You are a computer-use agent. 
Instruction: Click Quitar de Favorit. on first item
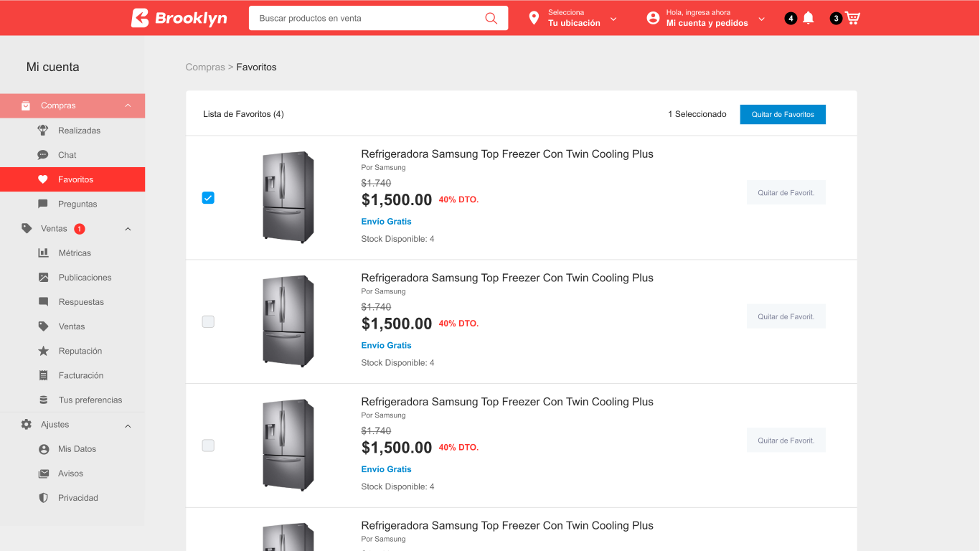coord(786,192)
